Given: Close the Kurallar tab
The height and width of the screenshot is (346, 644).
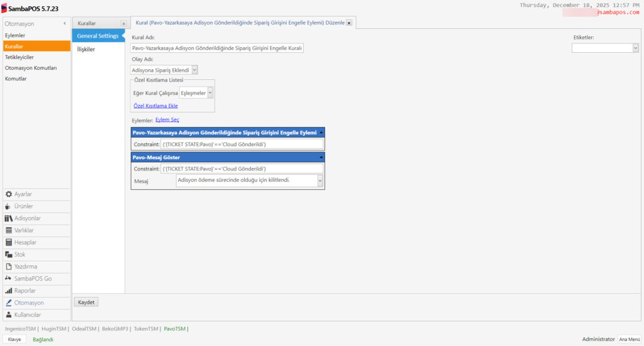Looking at the screenshot, I should click(x=123, y=23).
